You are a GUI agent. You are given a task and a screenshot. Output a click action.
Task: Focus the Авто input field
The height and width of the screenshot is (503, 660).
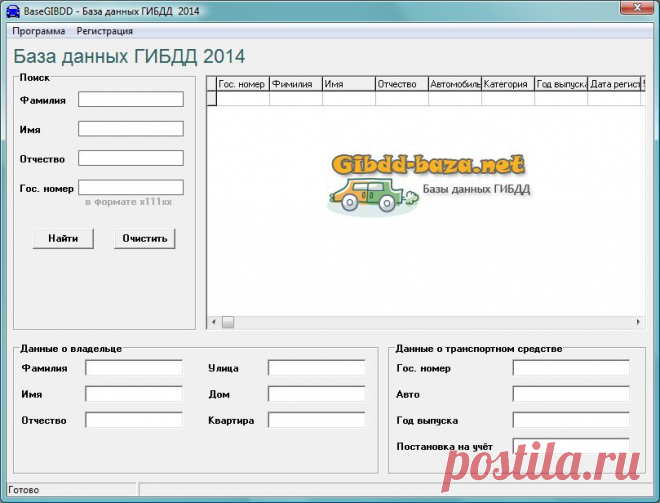click(571, 394)
